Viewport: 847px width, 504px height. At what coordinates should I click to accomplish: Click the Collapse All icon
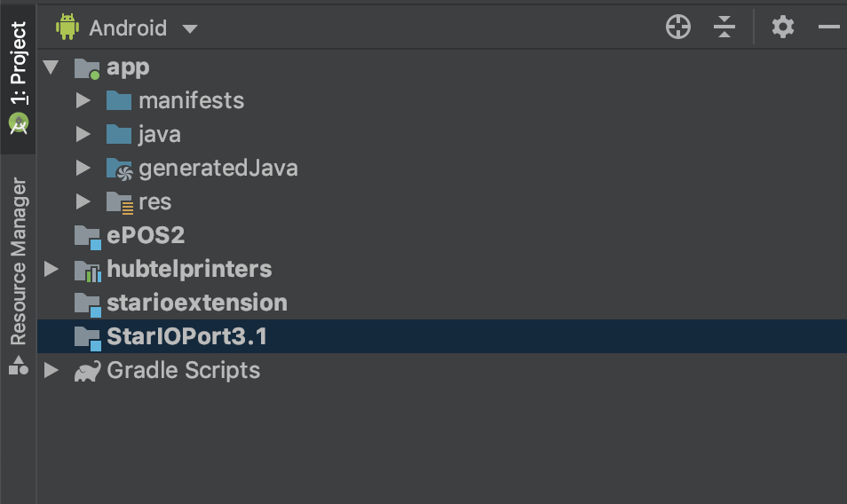724,28
